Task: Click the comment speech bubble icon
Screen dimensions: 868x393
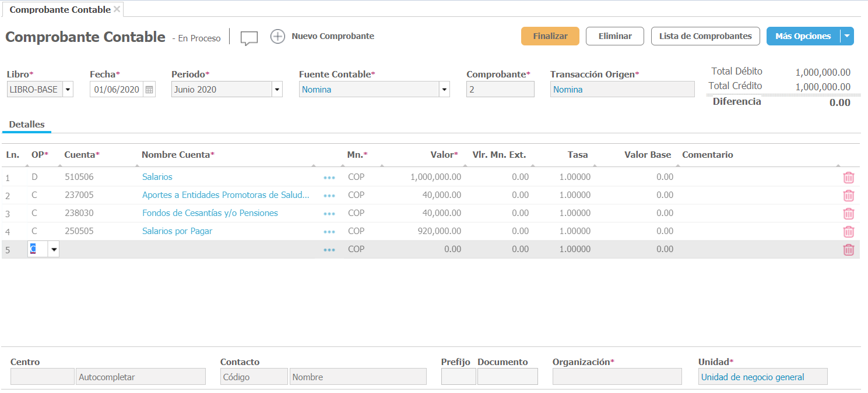Action: (249, 38)
